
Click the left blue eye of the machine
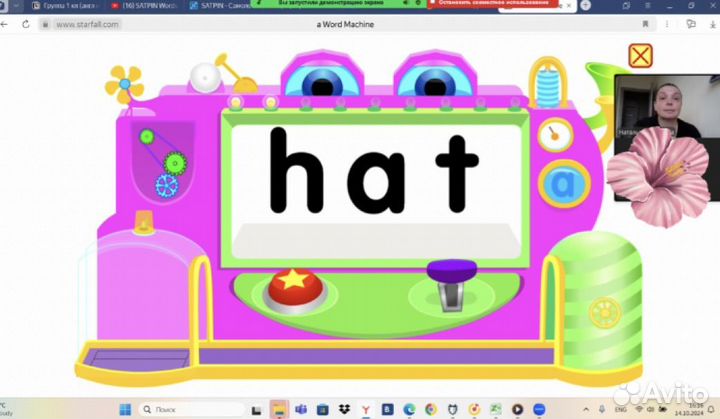tap(319, 83)
